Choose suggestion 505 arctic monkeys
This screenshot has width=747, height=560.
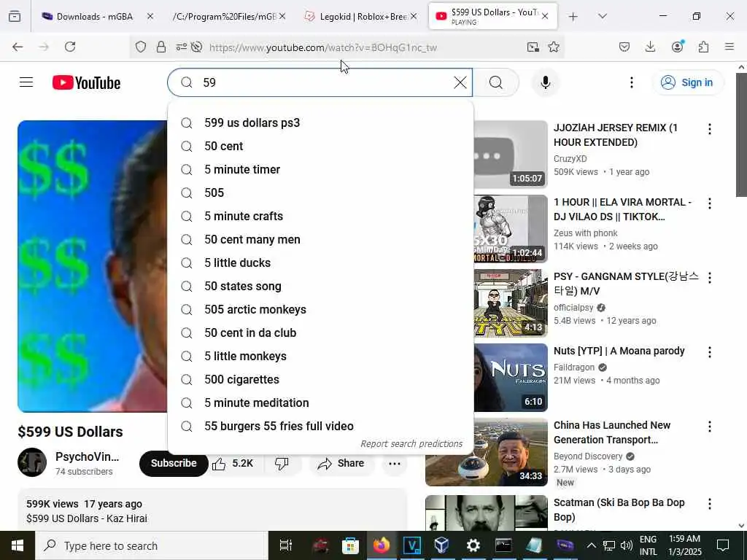pos(321,309)
